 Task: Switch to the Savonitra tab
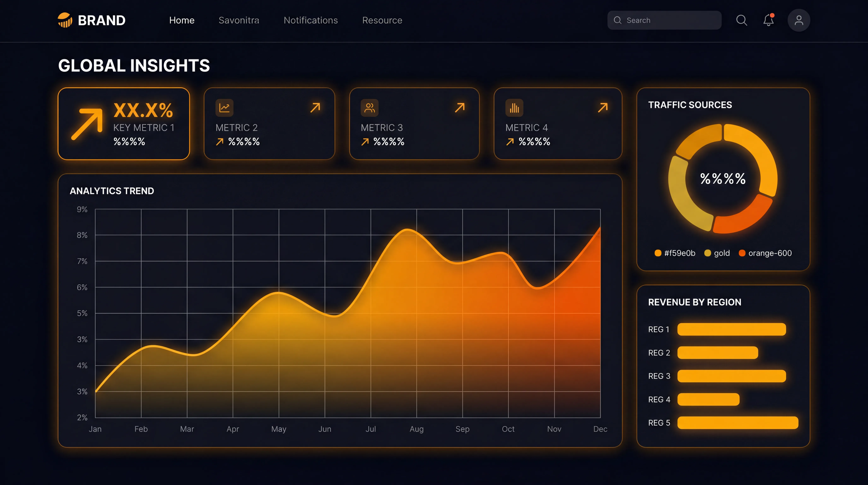click(239, 20)
